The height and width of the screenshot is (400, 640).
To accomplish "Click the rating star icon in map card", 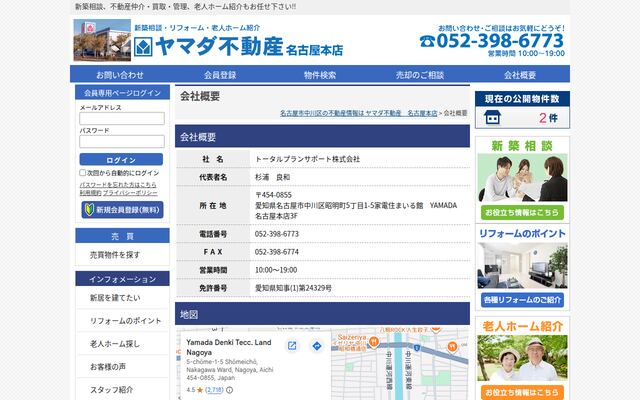I will coord(200,390).
